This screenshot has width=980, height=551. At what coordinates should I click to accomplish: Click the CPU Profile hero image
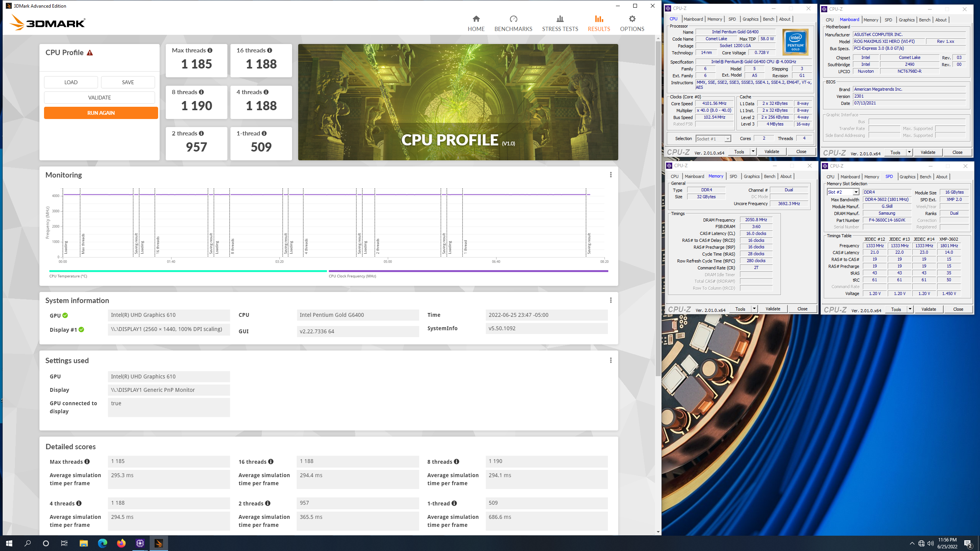(458, 102)
